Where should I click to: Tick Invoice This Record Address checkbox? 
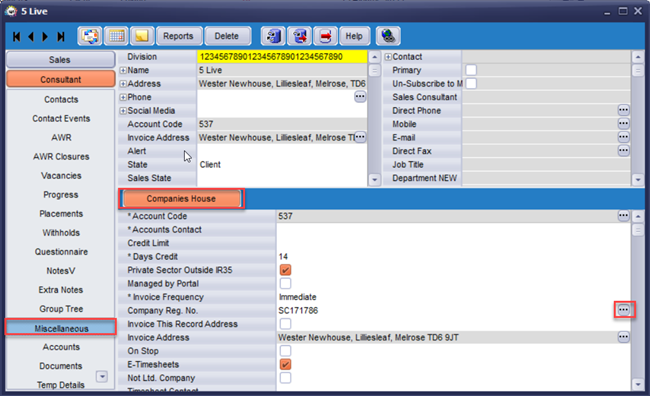(285, 323)
